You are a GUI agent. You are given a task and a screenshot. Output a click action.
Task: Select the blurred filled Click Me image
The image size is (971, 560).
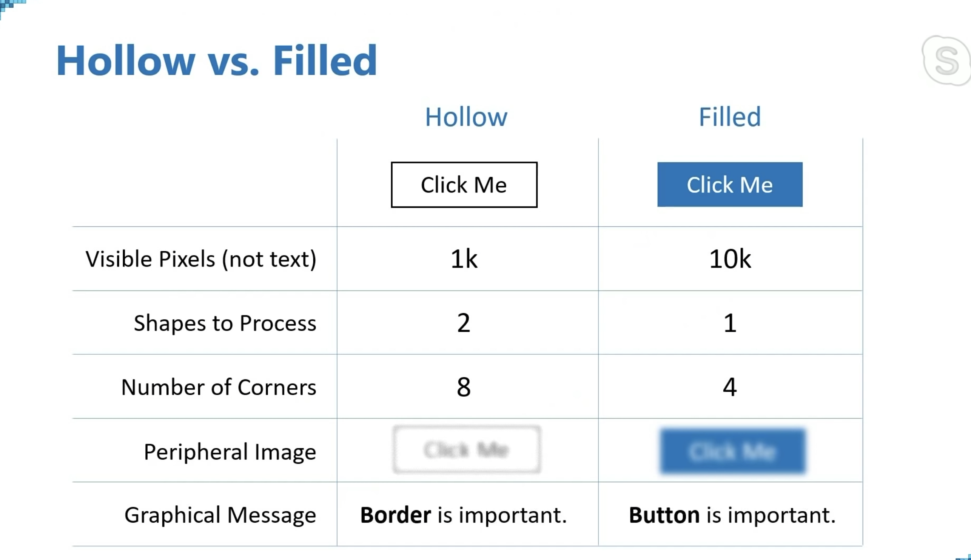[733, 451]
